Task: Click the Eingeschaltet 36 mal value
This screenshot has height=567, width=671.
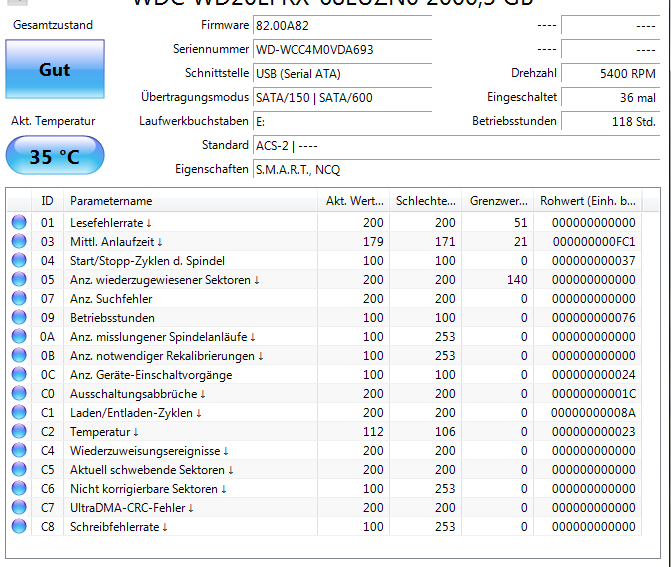Action: [x=611, y=98]
